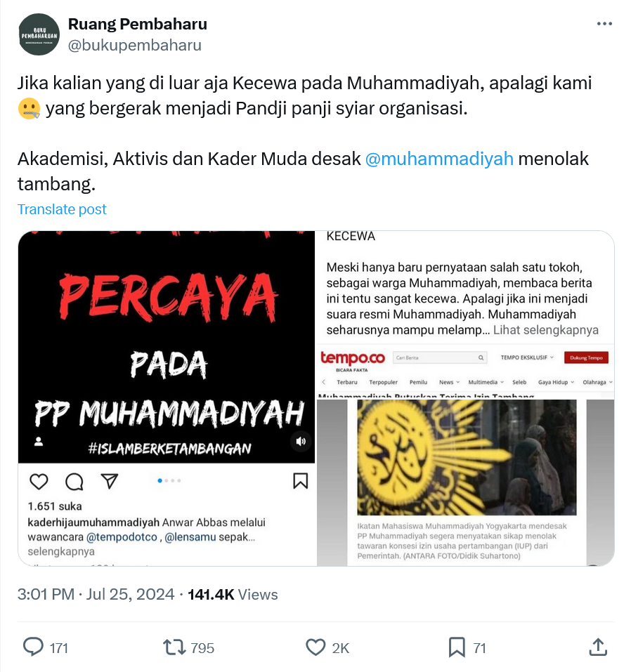
Task: Click the share upload icon
Action: coord(598,647)
